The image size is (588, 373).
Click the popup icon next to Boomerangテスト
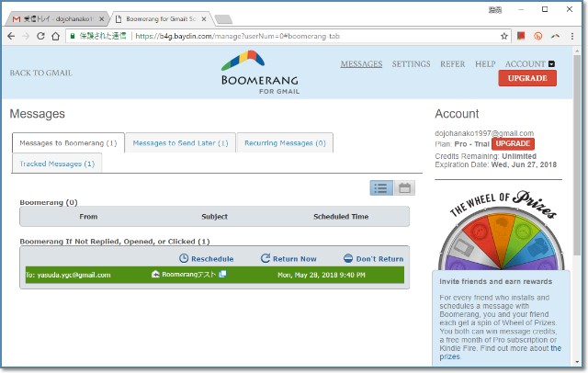pyautogui.click(x=222, y=275)
